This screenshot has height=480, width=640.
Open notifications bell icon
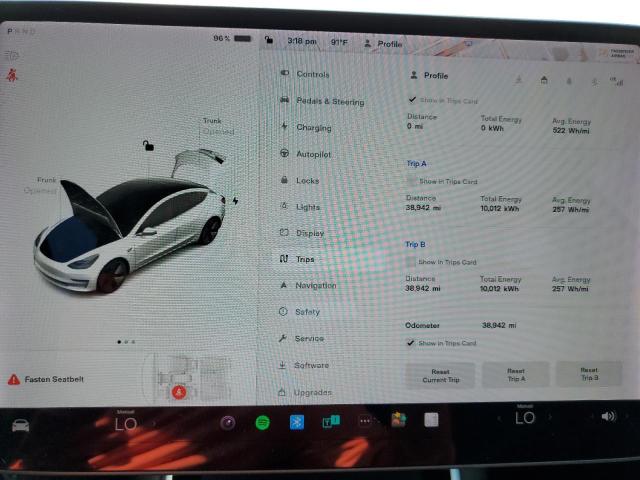569,81
